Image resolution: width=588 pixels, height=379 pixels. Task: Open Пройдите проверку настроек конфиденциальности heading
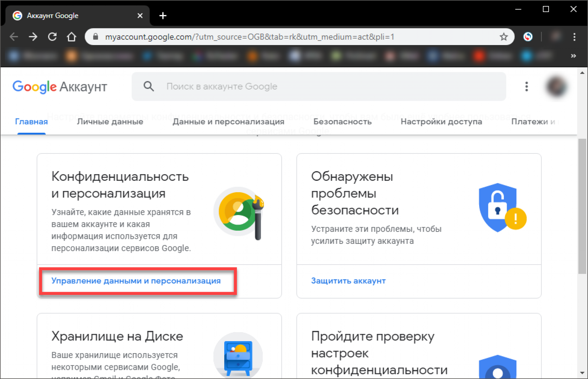tap(379, 353)
